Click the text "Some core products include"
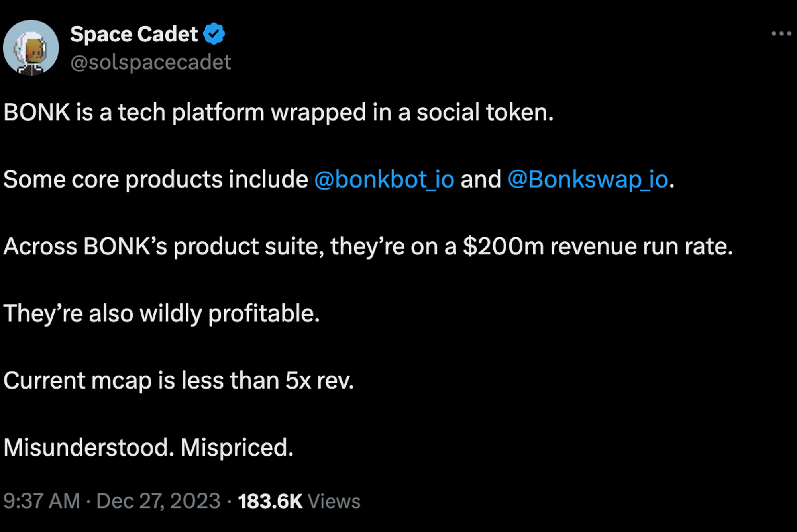Viewport: 797px width, 532px height. (155, 179)
